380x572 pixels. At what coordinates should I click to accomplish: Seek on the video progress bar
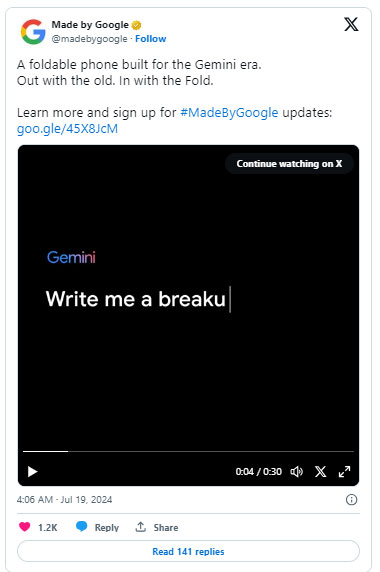click(x=188, y=451)
